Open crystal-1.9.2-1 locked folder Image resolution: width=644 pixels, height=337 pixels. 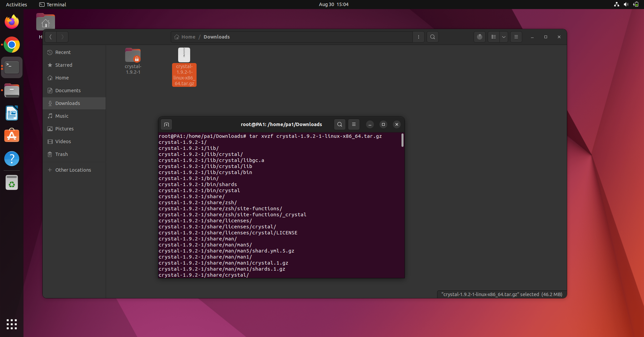point(133,56)
